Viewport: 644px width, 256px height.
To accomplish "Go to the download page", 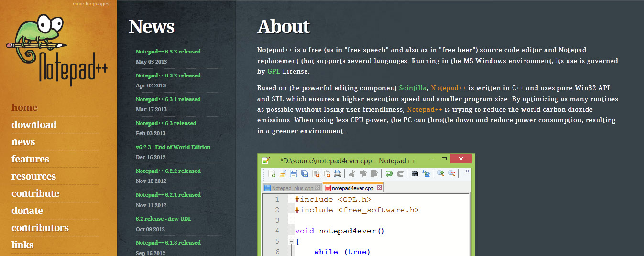I will (x=34, y=125).
